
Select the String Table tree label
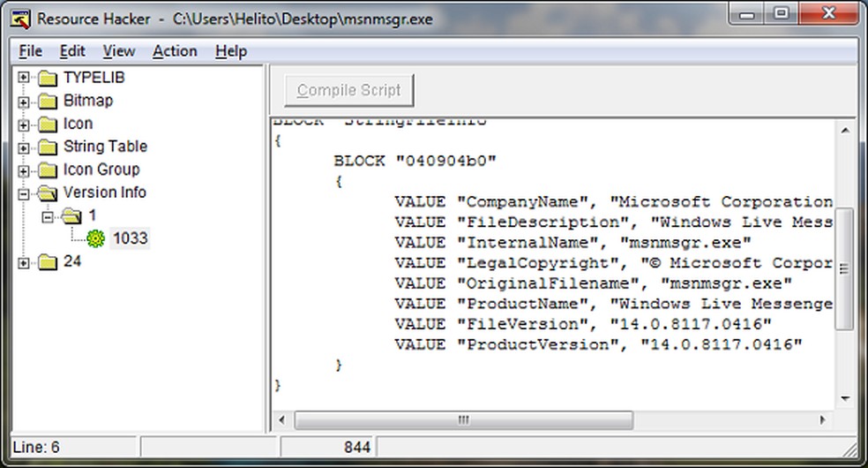pos(105,147)
